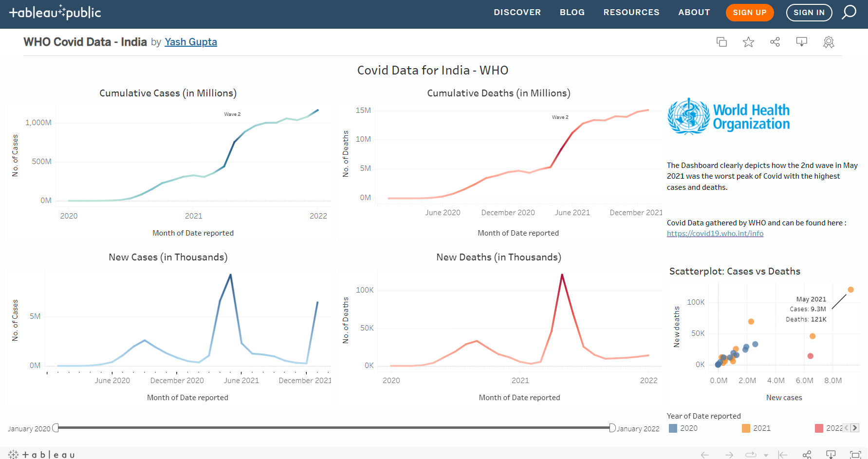Click Wave 2 label on Cumulative Cases
This screenshot has height=459, width=868.
[x=232, y=114]
